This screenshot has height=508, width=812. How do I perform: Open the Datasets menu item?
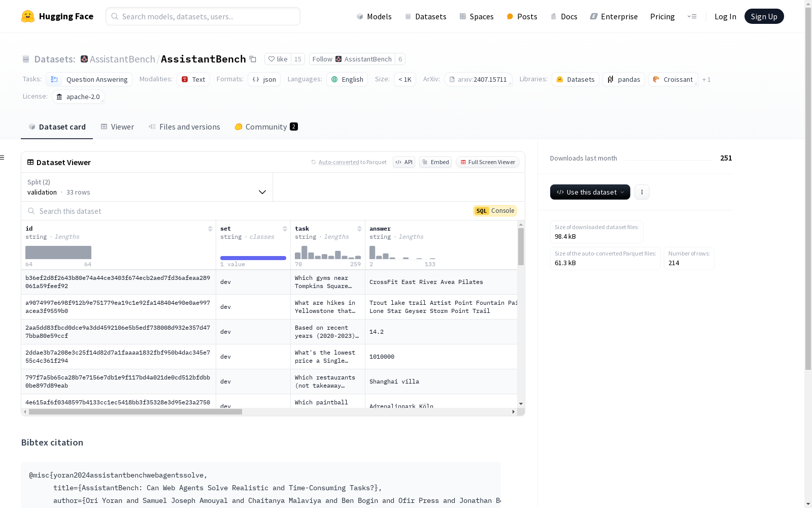click(425, 16)
